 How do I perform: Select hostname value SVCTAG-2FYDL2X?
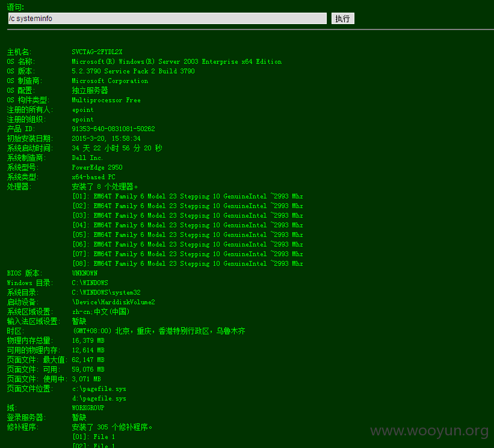point(97,52)
